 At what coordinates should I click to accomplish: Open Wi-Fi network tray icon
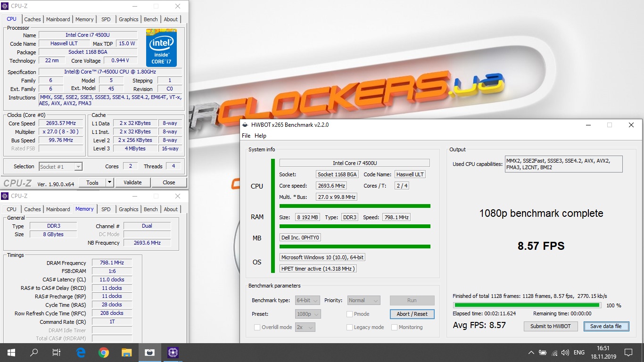pyautogui.click(x=554, y=352)
